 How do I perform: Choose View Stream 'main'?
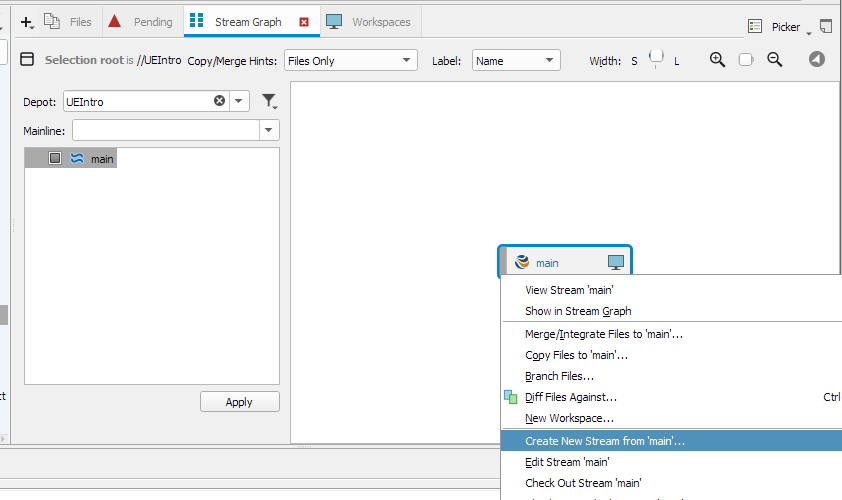[569, 290]
